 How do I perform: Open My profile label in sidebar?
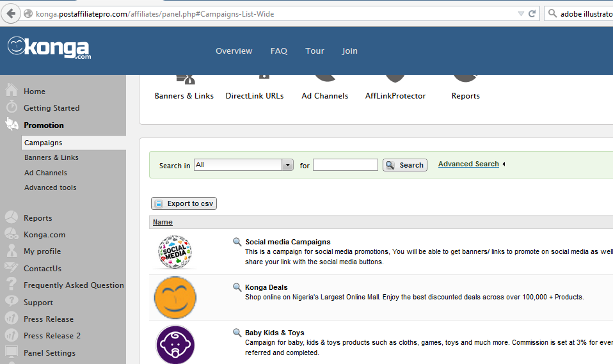(x=42, y=251)
